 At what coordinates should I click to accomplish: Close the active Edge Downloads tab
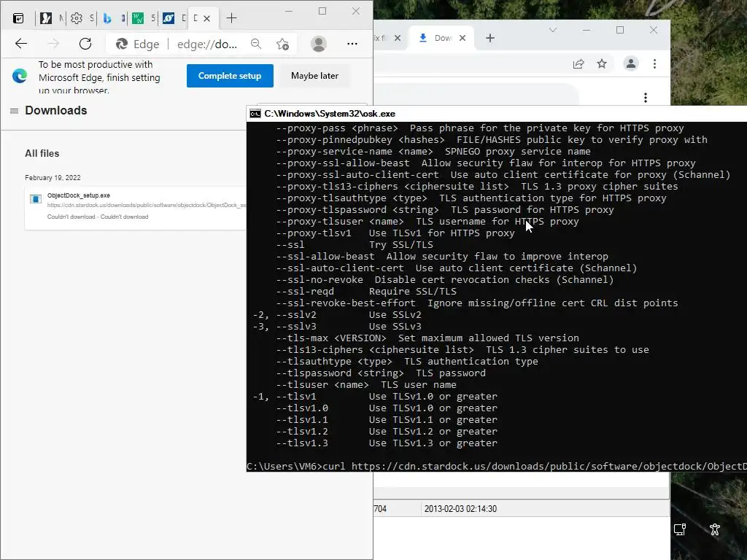click(x=206, y=18)
